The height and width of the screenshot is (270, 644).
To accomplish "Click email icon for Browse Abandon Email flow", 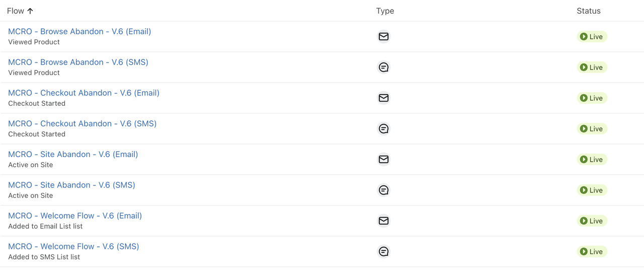I will 383,37.
